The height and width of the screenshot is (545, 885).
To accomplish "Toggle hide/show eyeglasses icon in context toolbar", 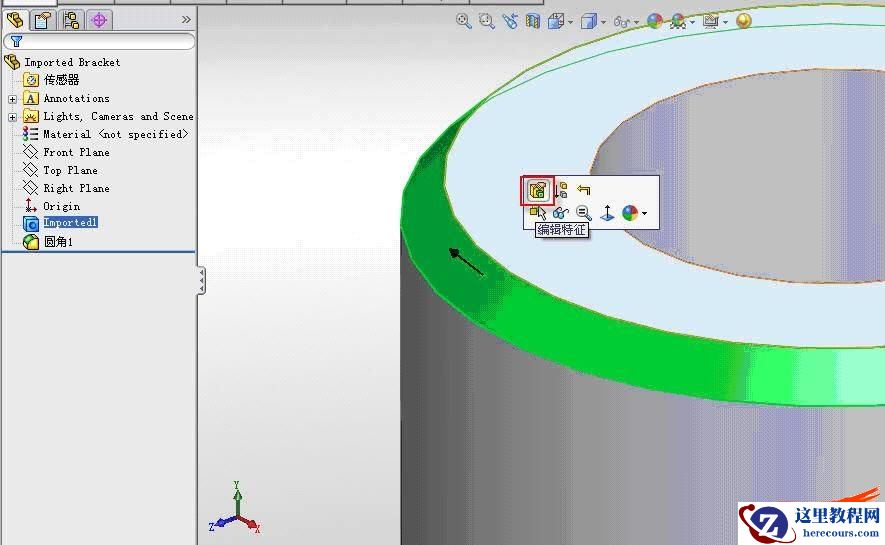I will click(x=561, y=213).
